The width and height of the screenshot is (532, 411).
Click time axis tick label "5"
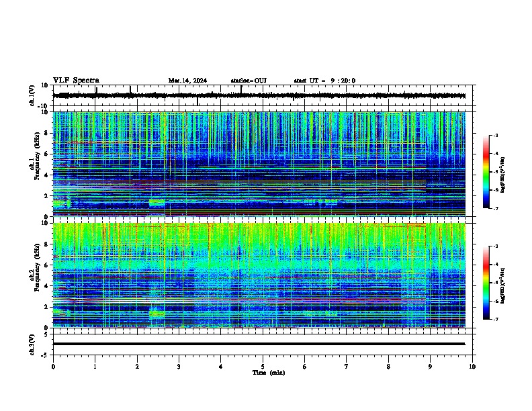[x=263, y=367]
